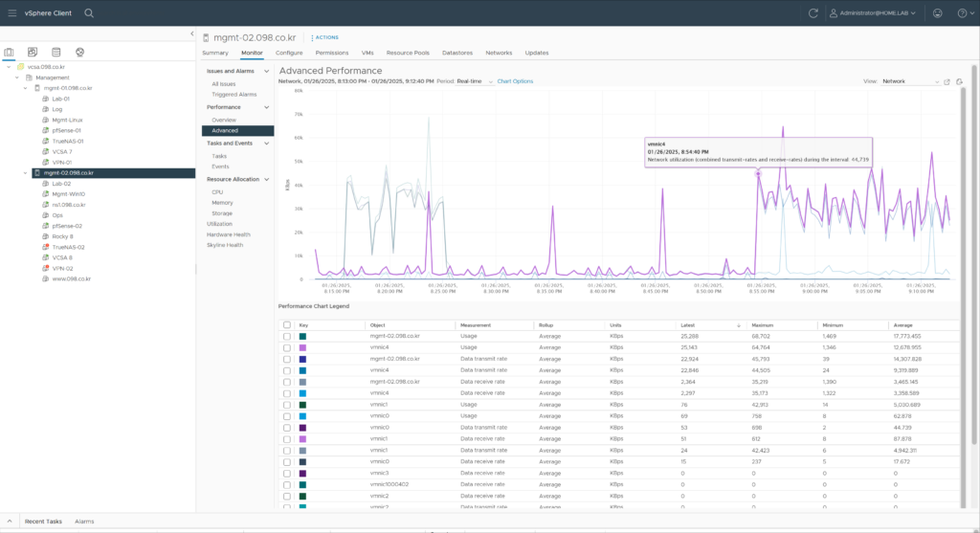Refresh the page with the header refresh icon
The image size is (980, 533).
click(x=813, y=12)
